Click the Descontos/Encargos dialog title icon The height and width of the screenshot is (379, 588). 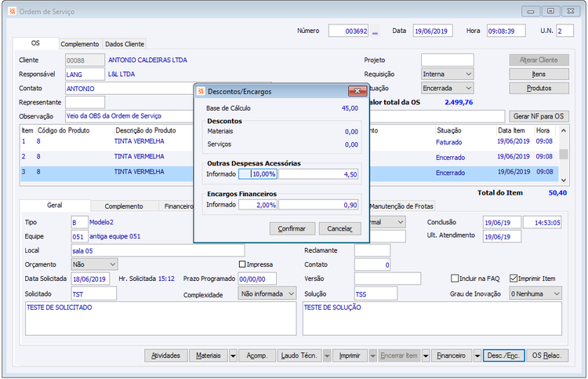pyautogui.click(x=201, y=91)
